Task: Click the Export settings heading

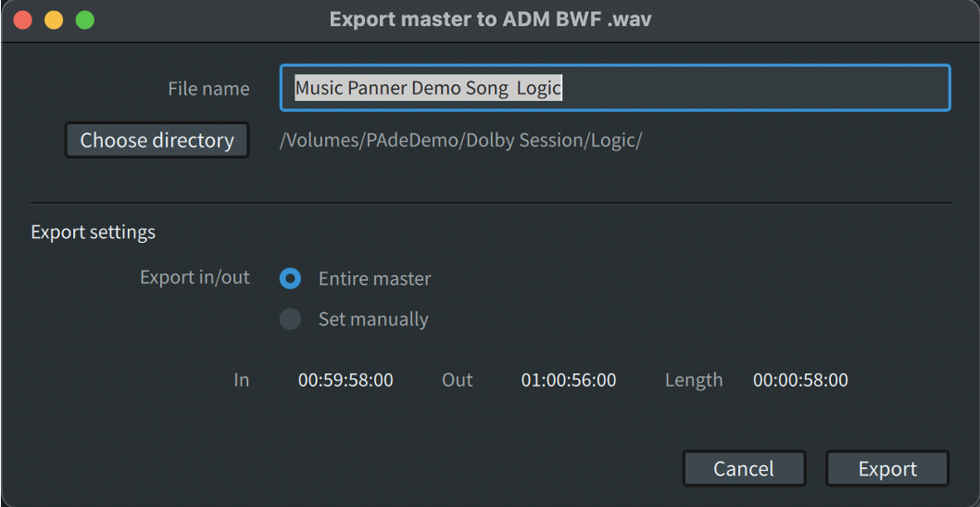Action: coord(93,232)
